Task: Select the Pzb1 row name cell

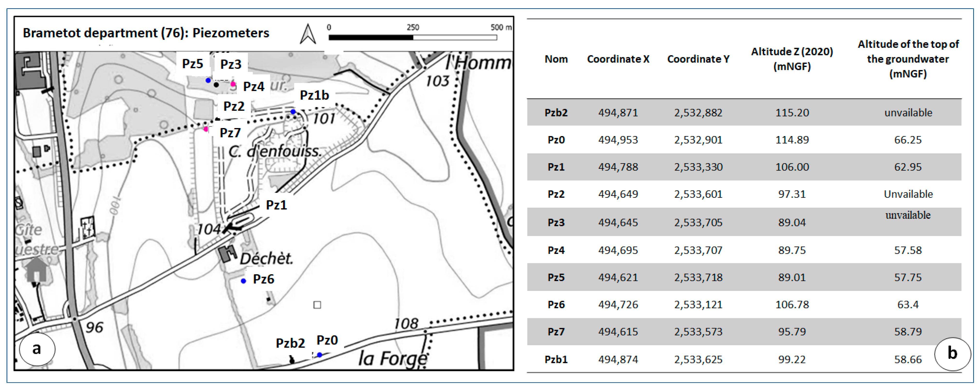Action: tap(556, 359)
